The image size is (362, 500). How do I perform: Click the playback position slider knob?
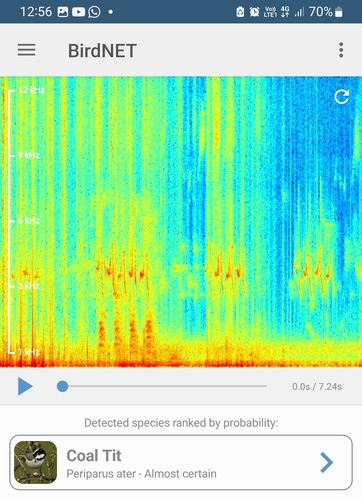[62, 386]
